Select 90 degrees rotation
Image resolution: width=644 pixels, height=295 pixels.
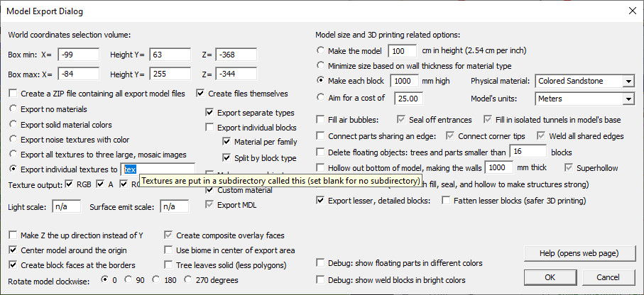click(128, 280)
